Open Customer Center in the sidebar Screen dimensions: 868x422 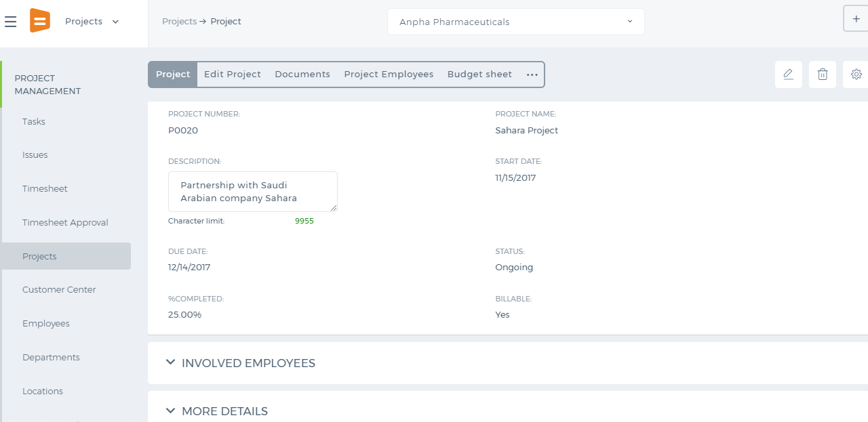point(59,290)
